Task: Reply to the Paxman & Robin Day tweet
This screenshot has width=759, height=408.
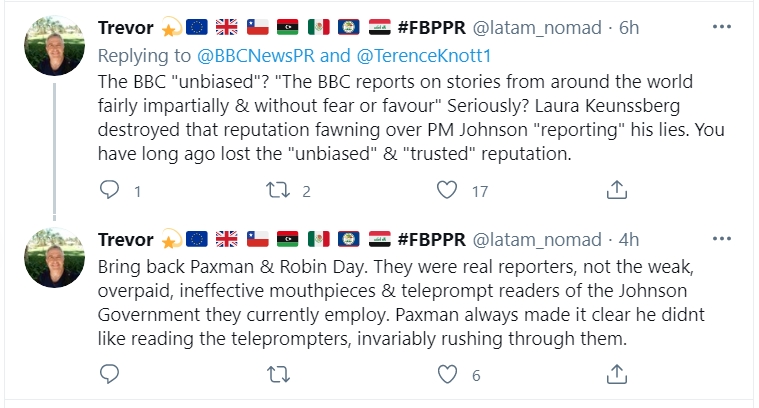Action: [111, 375]
